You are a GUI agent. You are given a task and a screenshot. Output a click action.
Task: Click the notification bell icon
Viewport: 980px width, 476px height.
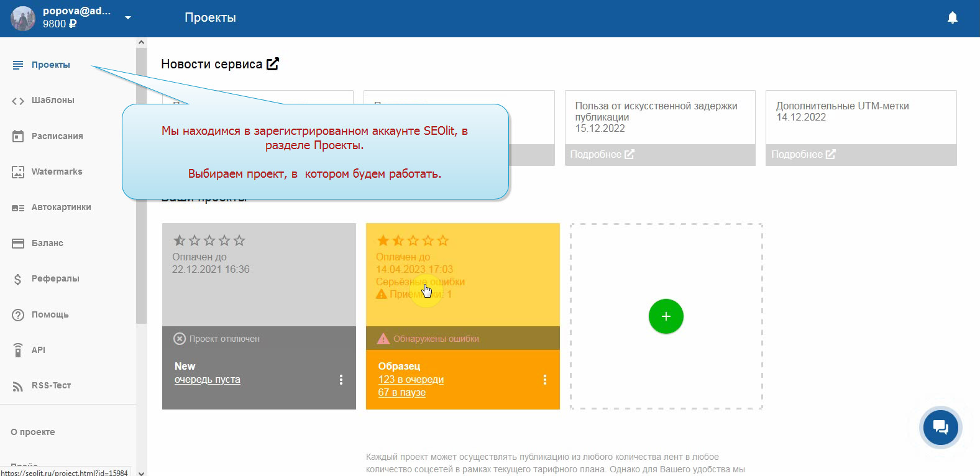(952, 18)
